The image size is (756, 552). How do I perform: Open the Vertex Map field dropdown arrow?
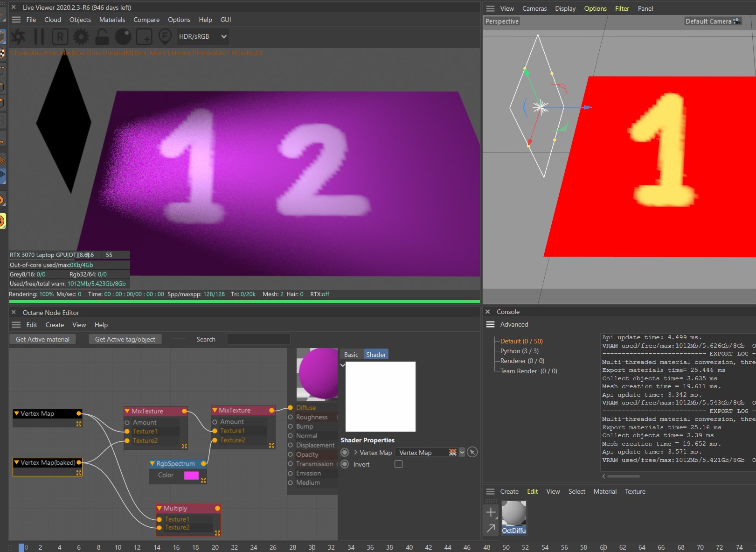(462, 452)
